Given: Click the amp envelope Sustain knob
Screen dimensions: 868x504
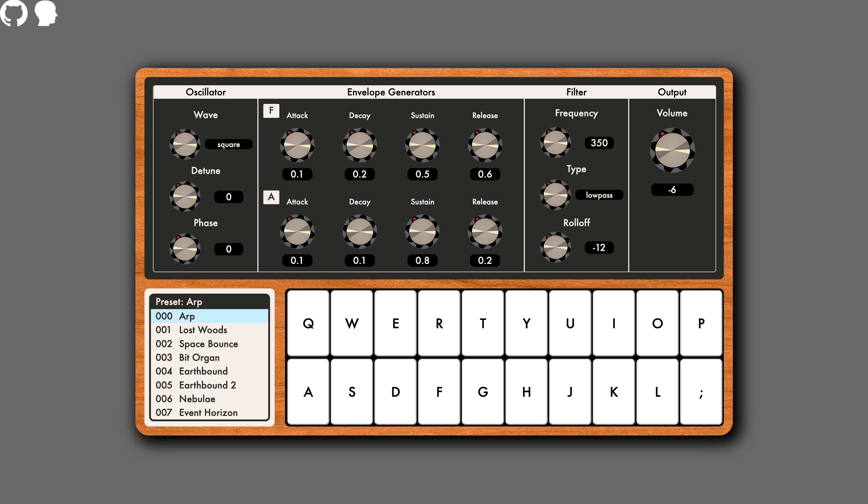Looking at the screenshot, I should tap(422, 232).
